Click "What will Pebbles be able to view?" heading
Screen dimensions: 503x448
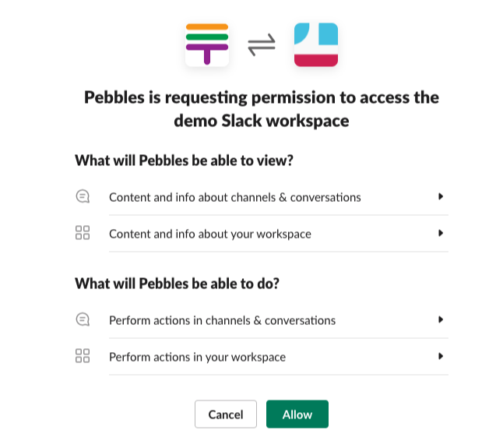point(184,161)
